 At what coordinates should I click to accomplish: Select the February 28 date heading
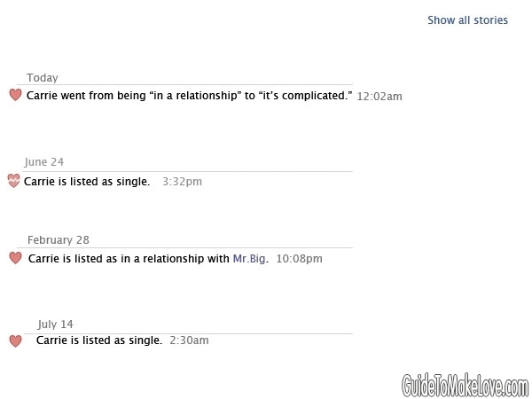pos(59,240)
